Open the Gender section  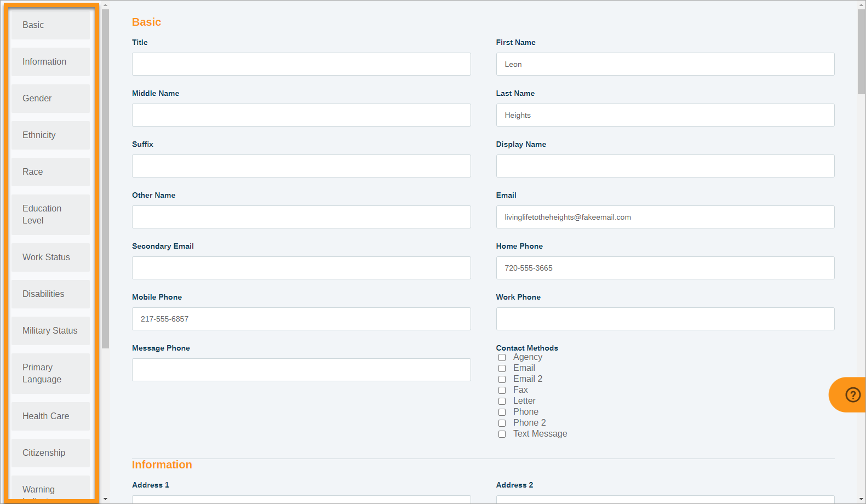[x=50, y=99]
